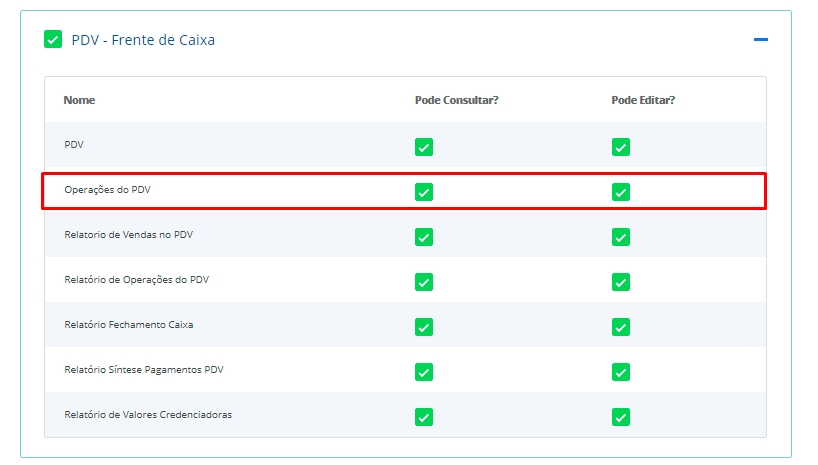The height and width of the screenshot is (465, 818).
Task: Uncheck Pode Consultar for PDV row
Action: tap(424, 147)
